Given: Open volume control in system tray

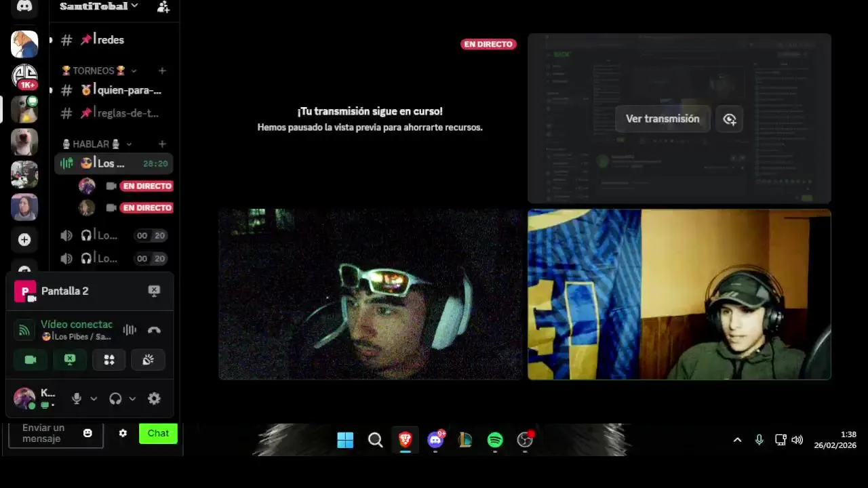Looking at the screenshot, I should (x=797, y=440).
